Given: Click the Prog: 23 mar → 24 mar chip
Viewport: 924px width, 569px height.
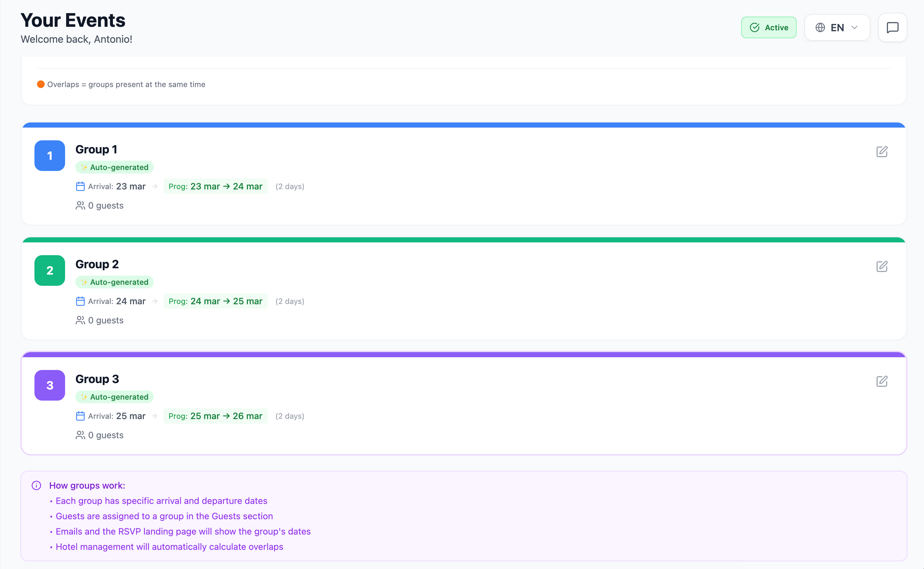Looking at the screenshot, I should tap(215, 186).
